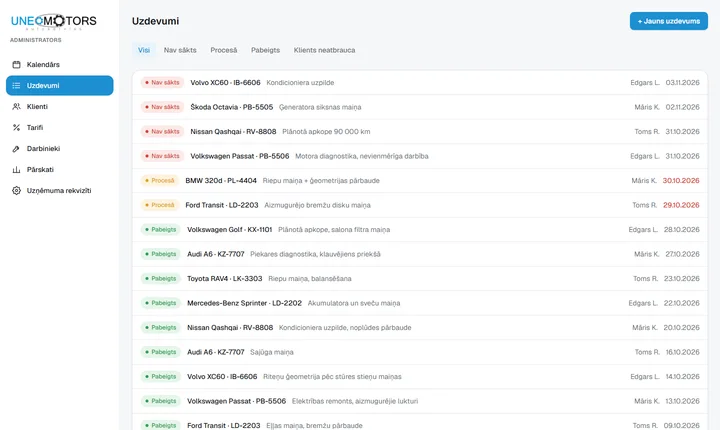Open Klienti section
The width and height of the screenshot is (720, 430).
[60, 107]
